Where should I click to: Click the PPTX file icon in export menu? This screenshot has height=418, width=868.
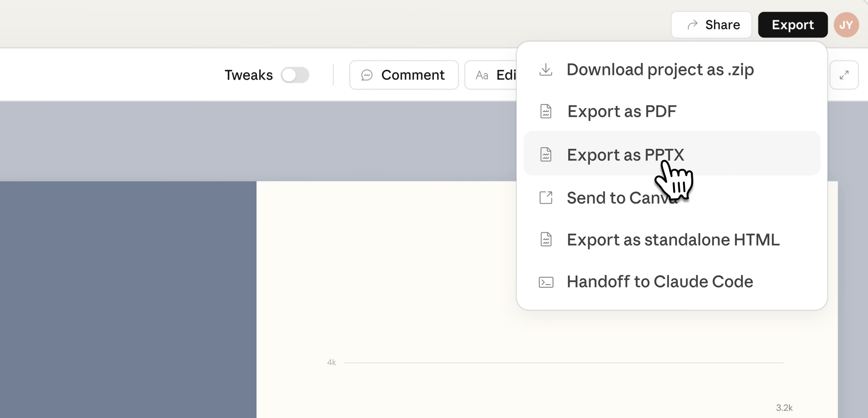(x=546, y=155)
